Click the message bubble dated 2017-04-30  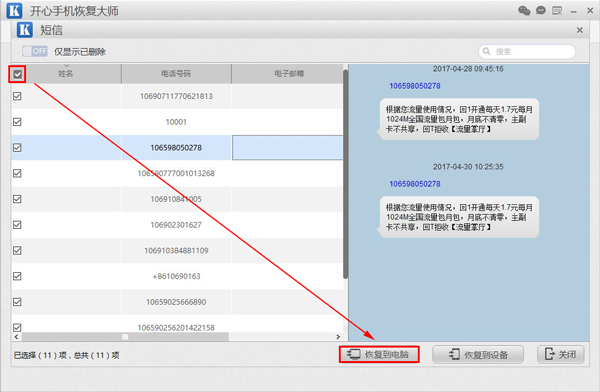tap(459, 217)
